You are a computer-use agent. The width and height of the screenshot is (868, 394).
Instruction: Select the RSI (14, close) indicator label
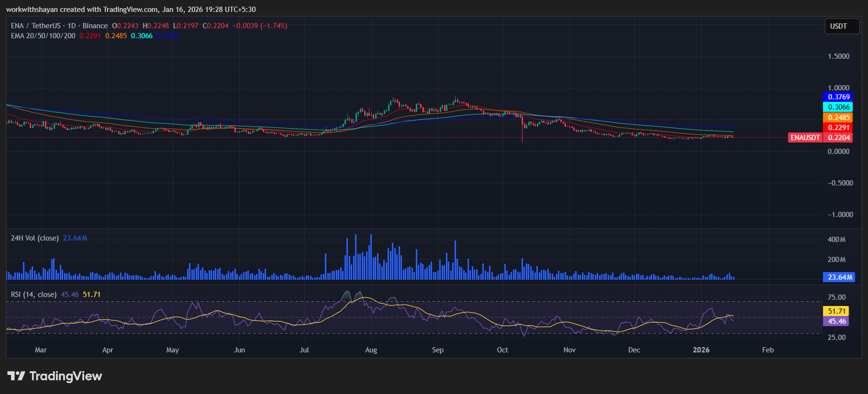(x=33, y=295)
